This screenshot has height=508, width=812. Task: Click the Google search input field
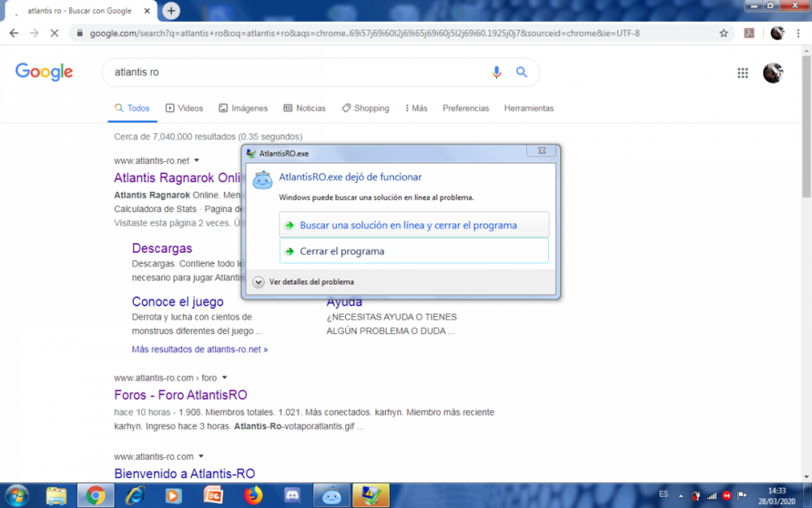click(x=292, y=72)
